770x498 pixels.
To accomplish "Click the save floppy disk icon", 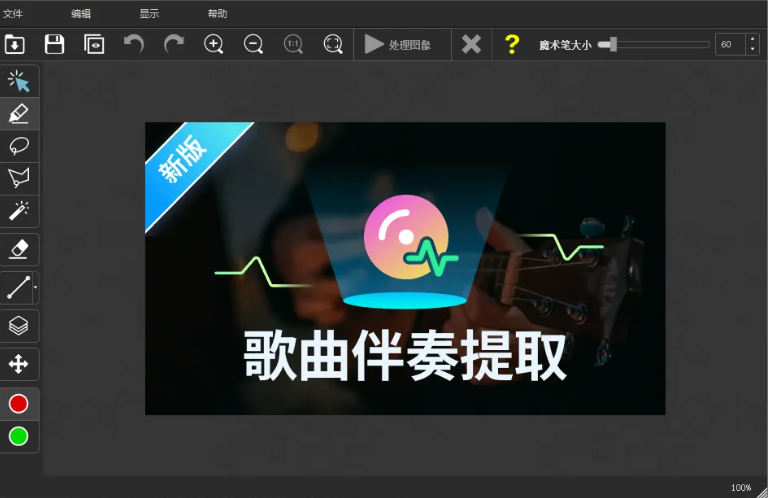I will 55,45.
